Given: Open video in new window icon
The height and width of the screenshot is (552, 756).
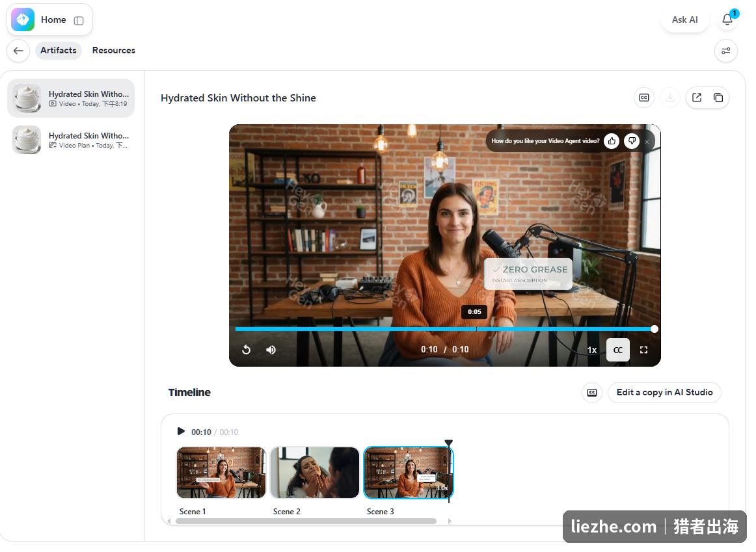Looking at the screenshot, I should (x=697, y=98).
